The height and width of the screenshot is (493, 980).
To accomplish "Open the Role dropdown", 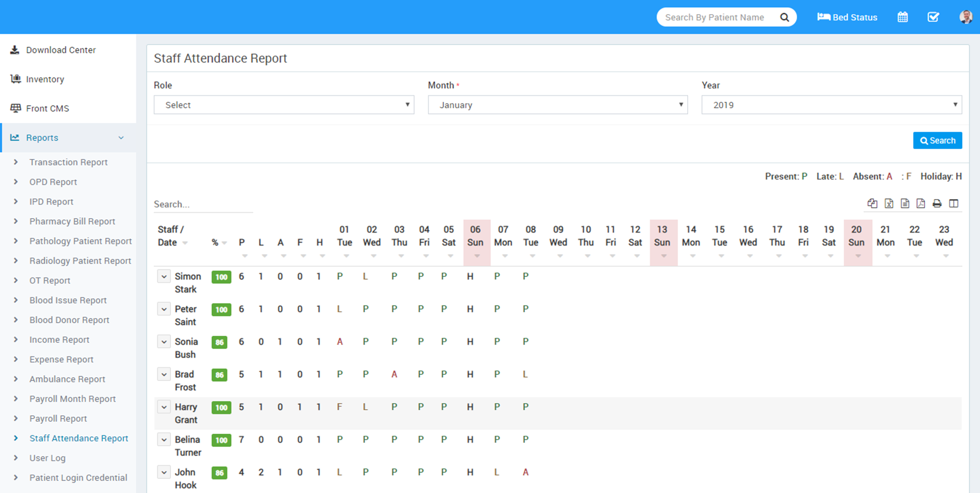I will click(x=284, y=105).
